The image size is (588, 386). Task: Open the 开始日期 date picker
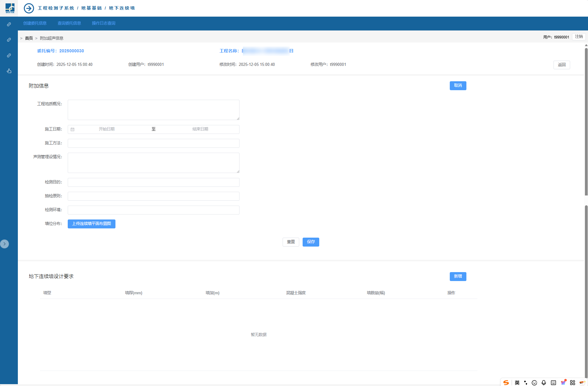pyautogui.click(x=107, y=129)
